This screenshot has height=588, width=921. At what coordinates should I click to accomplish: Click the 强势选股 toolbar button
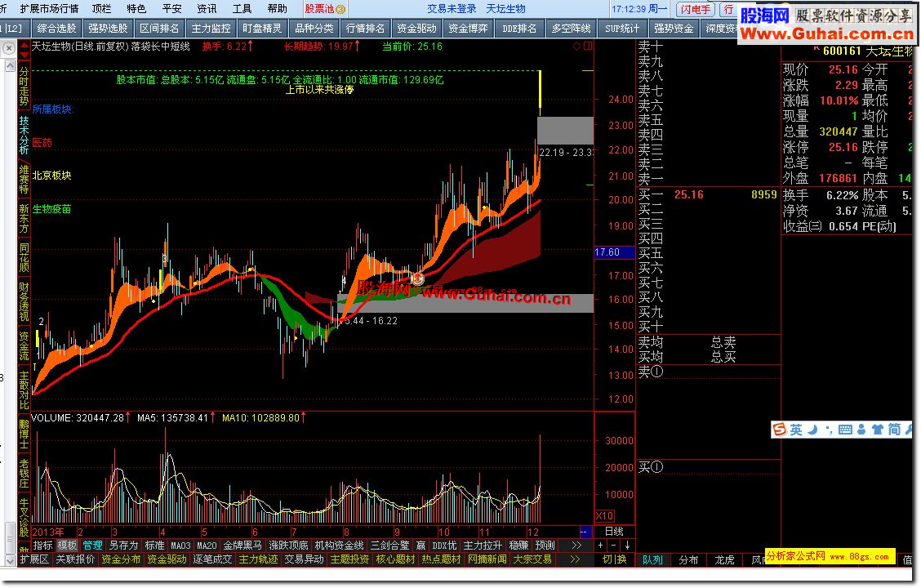108,29
